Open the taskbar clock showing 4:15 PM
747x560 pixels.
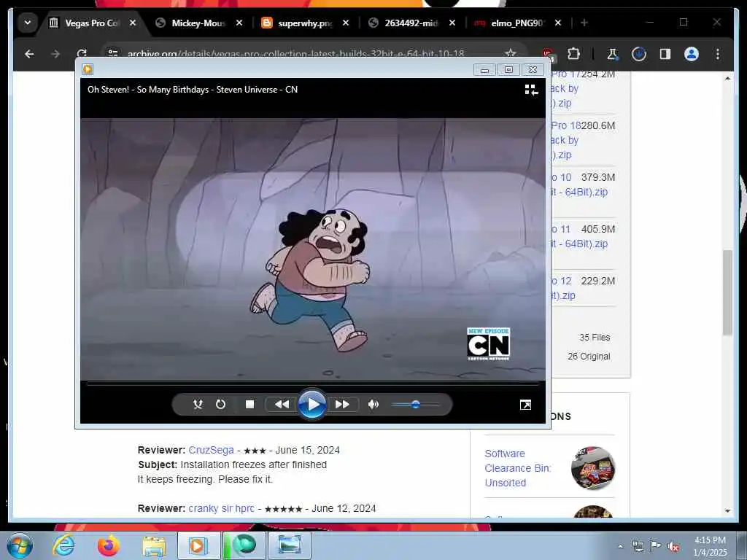(711, 546)
